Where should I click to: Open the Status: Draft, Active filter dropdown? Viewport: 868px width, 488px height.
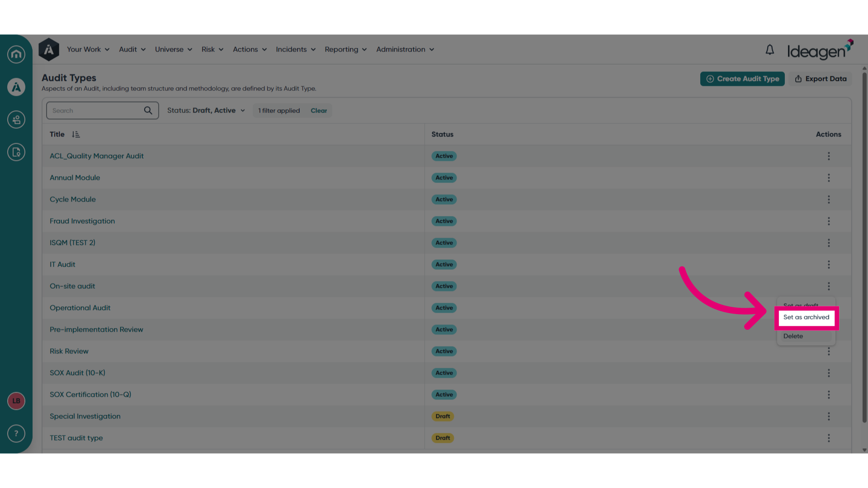point(206,111)
